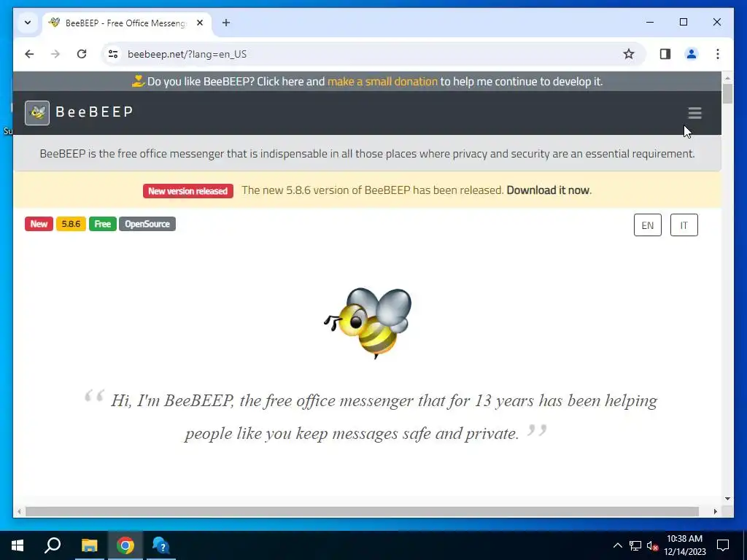Open the help chat app in taskbar

(x=161, y=545)
